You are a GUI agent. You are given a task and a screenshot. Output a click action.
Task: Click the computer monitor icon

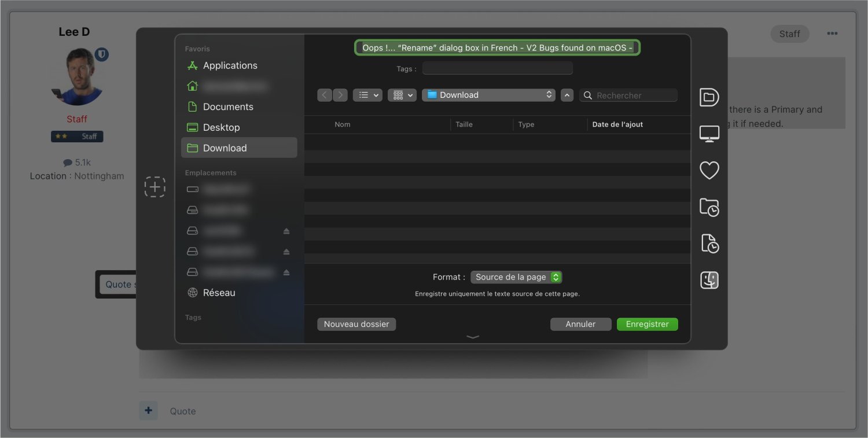pyautogui.click(x=709, y=134)
